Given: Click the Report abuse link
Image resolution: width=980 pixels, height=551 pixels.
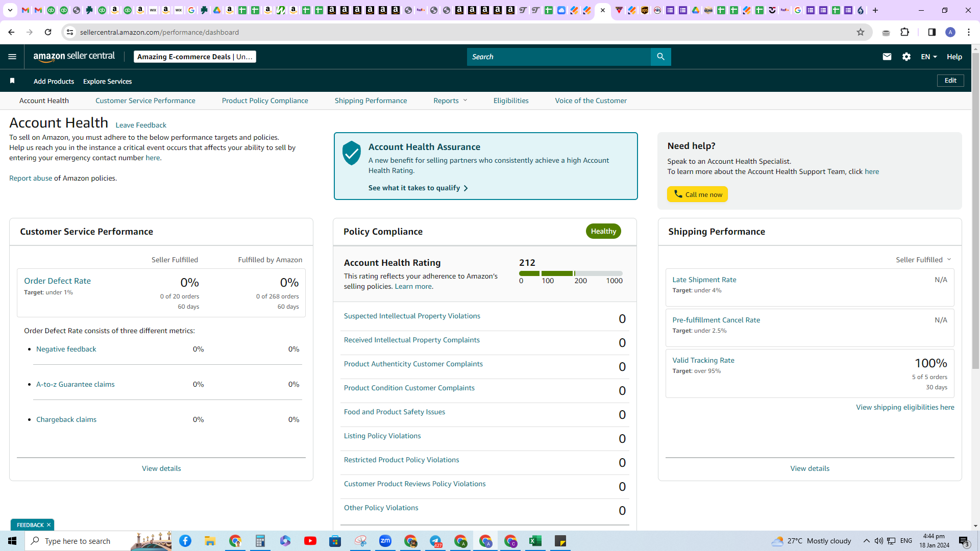Looking at the screenshot, I should click(x=31, y=178).
